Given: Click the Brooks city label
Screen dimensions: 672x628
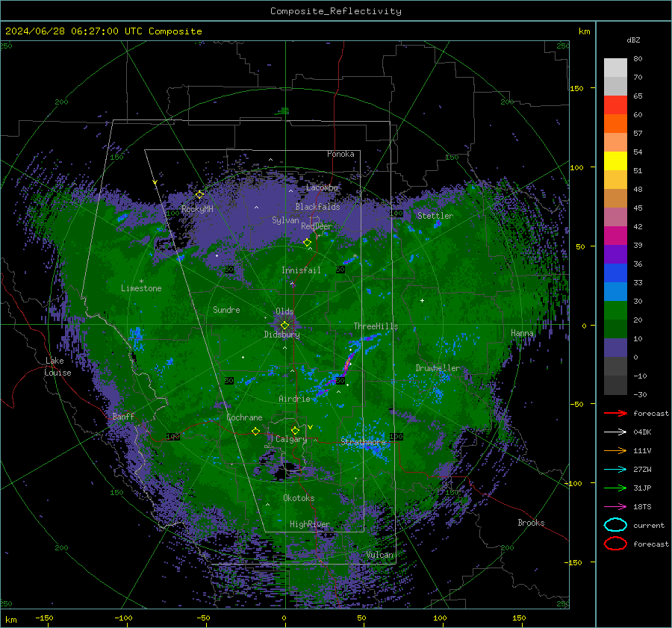Looking at the screenshot, I should (531, 523).
